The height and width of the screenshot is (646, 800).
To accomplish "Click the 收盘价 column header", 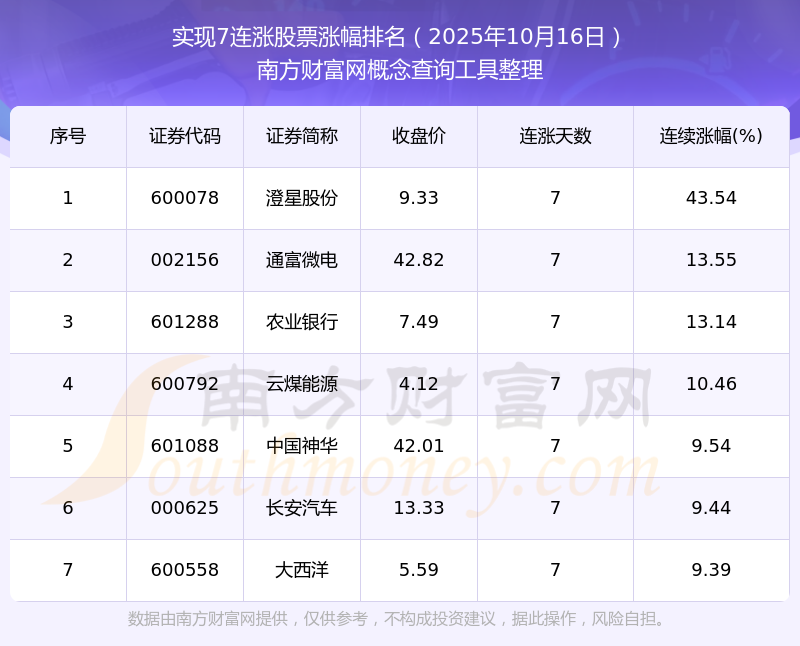I will pos(419,136).
